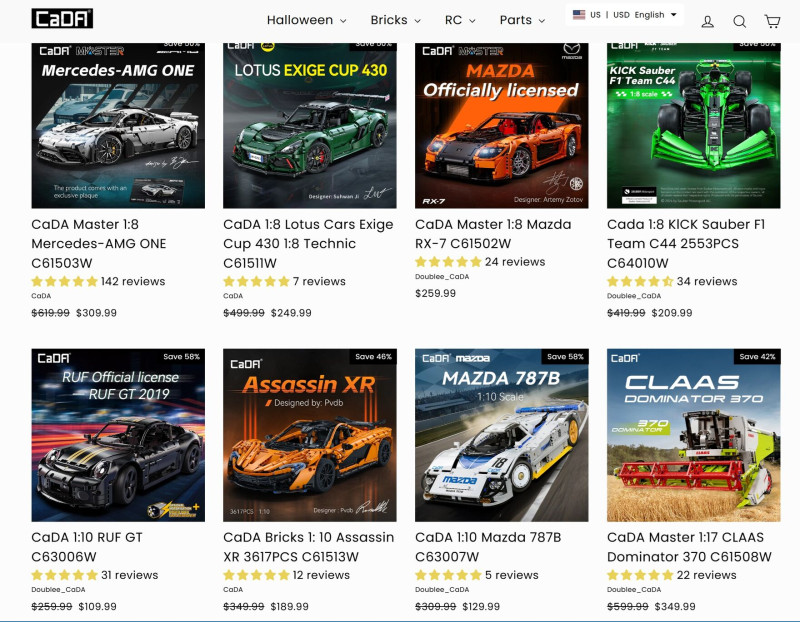Screen dimensions: 800x622
Task: Open CaDA 1:10 Mazda 787B C63007W title
Action: [488, 546]
